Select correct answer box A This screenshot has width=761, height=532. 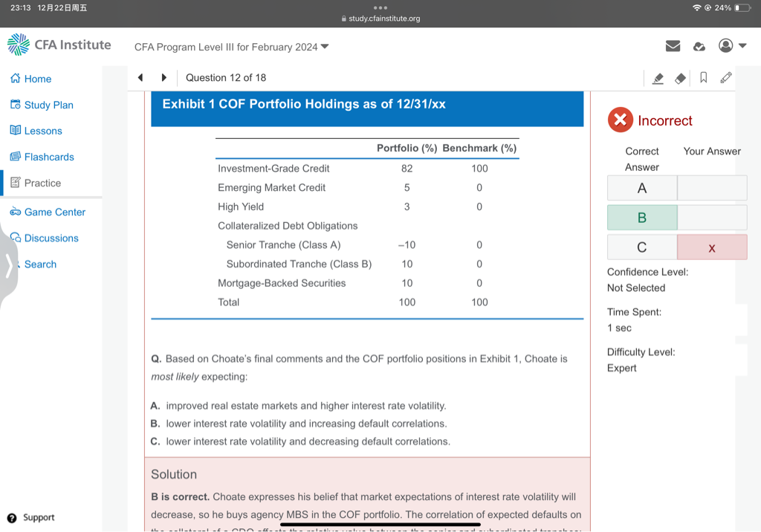click(x=641, y=188)
